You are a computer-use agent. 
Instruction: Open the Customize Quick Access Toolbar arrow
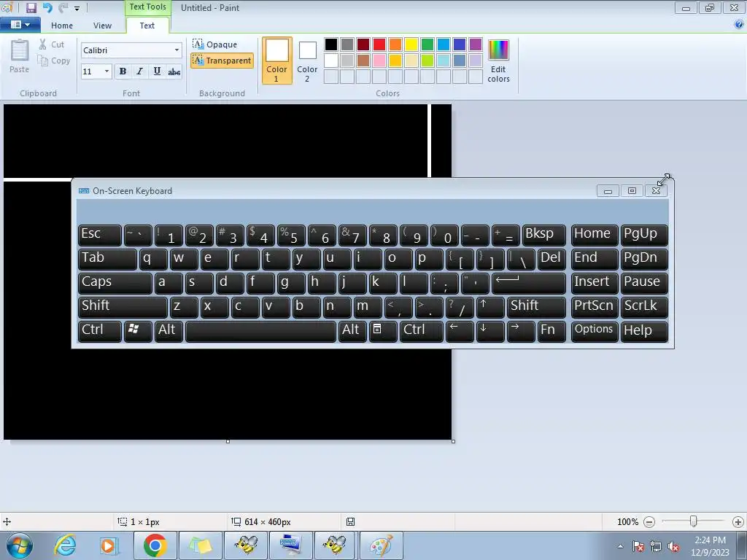(x=77, y=8)
